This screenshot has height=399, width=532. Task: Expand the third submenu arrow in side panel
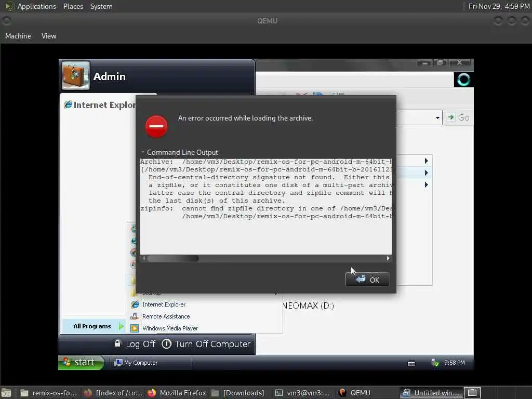tap(426, 184)
